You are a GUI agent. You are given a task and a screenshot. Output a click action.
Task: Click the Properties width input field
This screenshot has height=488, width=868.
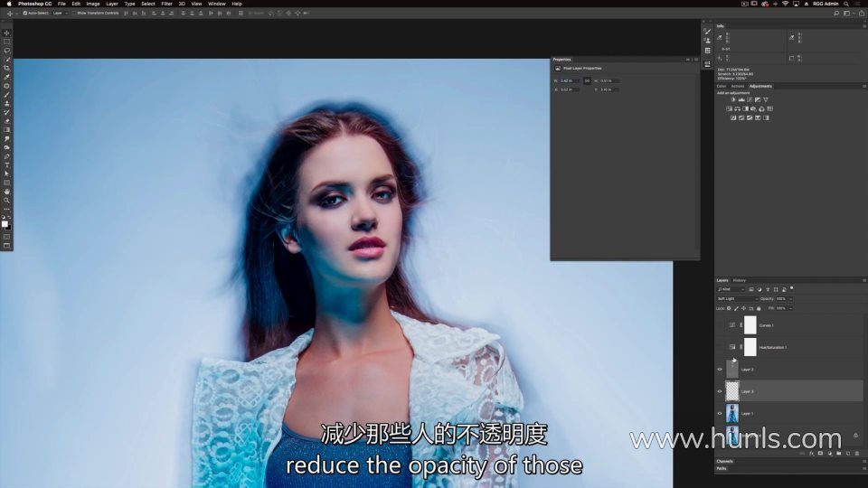570,80
